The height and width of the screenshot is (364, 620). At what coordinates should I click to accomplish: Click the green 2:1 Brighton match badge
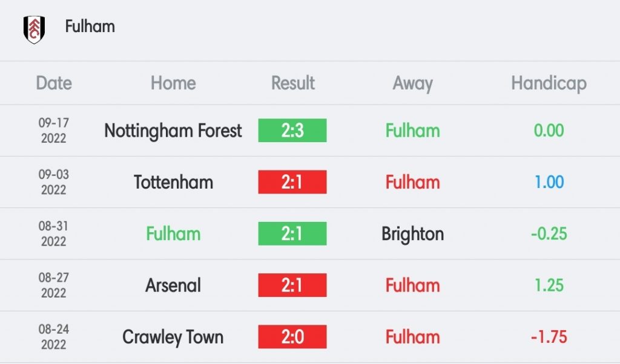coord(292,234)
